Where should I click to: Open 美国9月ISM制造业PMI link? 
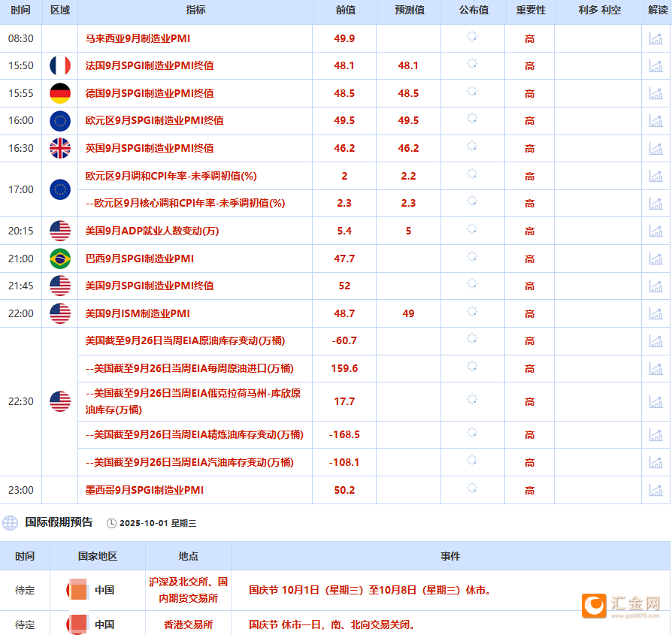click(x=138, y=313)
